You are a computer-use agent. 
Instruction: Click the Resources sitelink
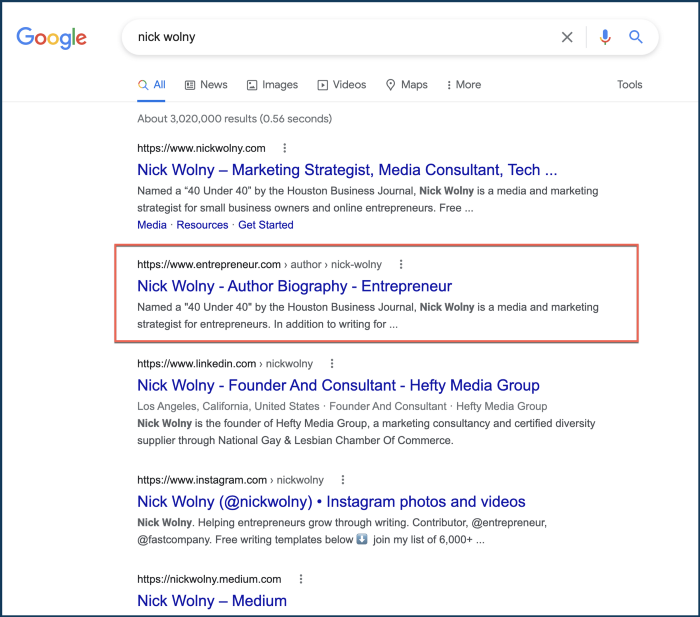coord(202,225)
